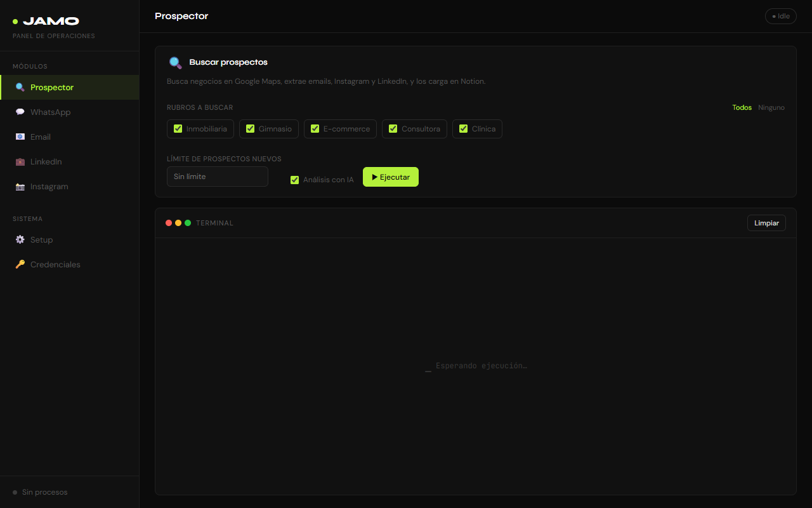Click the Sin límite prospect limit field
The height and width of the screenshot is (508, 812).
[x=217, y=177]
